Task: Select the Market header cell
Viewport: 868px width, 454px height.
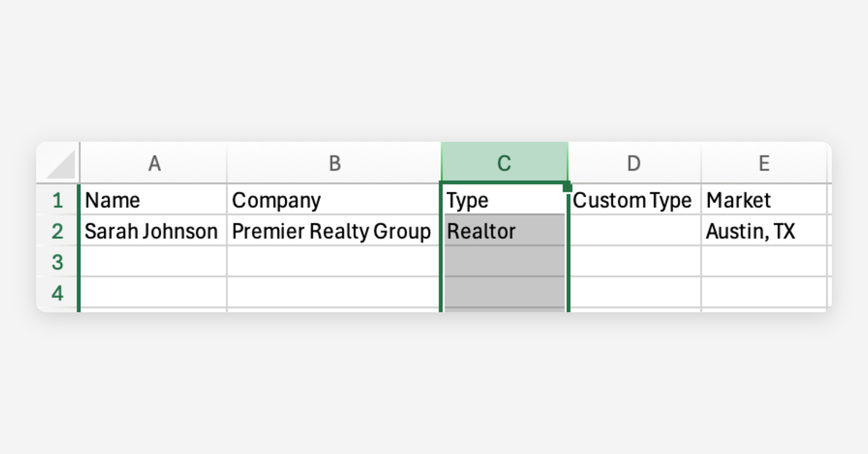Action: click(x=764, y=200)
